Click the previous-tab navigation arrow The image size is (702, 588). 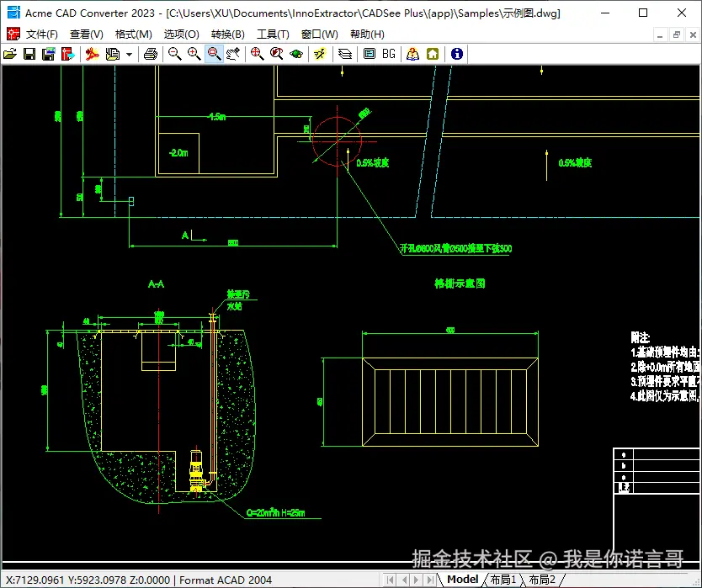(404, 580)
